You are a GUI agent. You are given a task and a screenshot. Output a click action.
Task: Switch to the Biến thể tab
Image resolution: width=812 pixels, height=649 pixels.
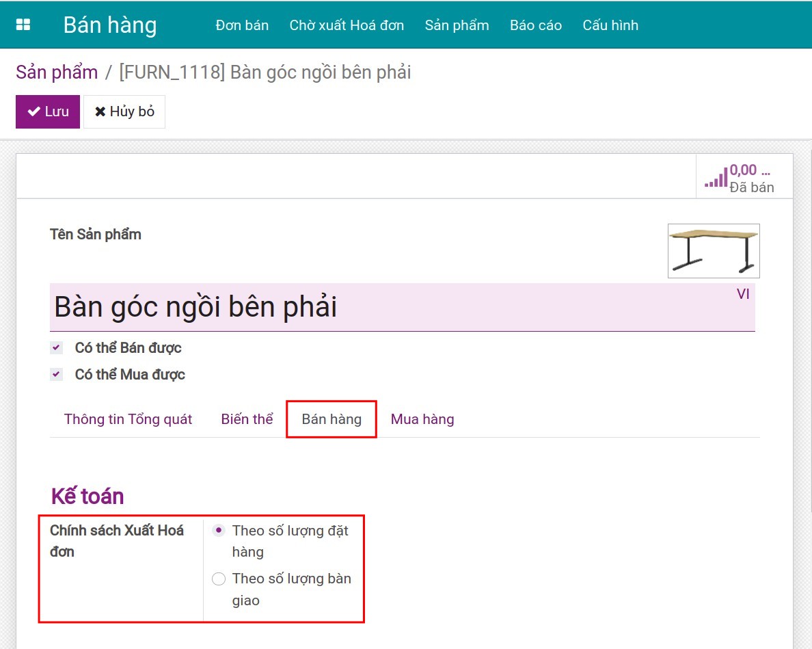247,419
